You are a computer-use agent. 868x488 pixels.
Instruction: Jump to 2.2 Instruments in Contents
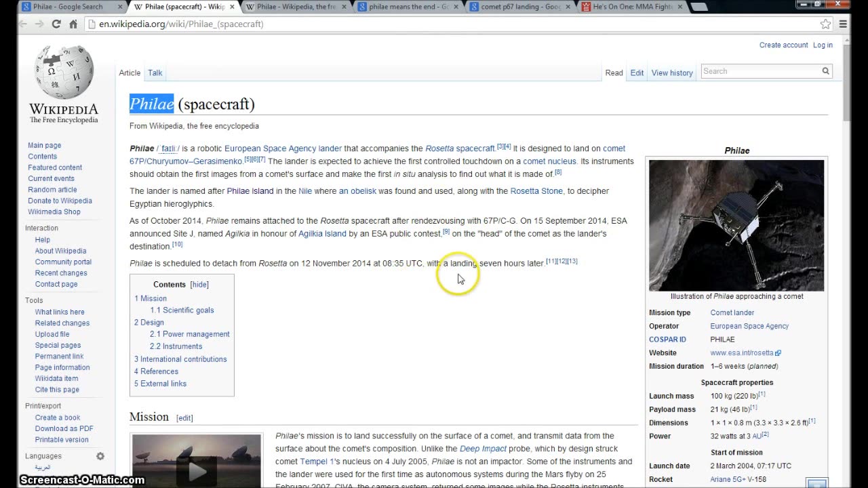[176, 346]
